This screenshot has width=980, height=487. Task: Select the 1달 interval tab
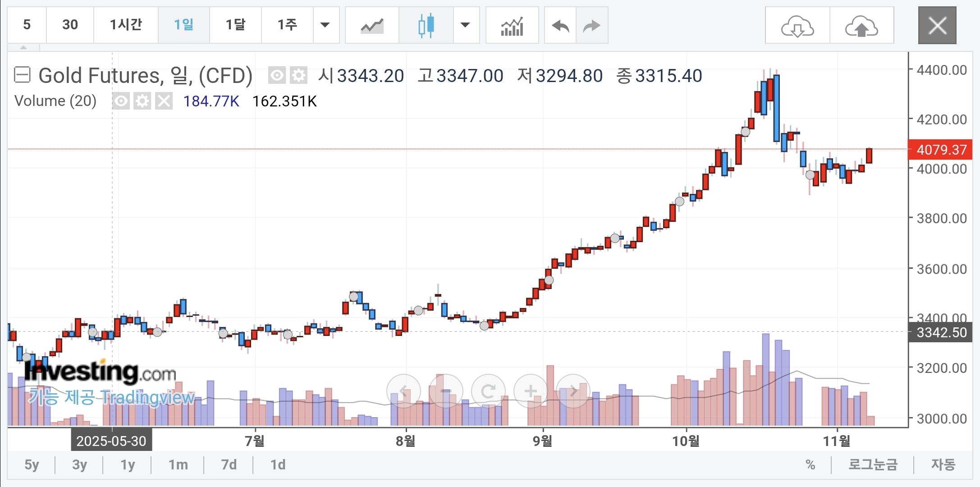coord(235,25)
